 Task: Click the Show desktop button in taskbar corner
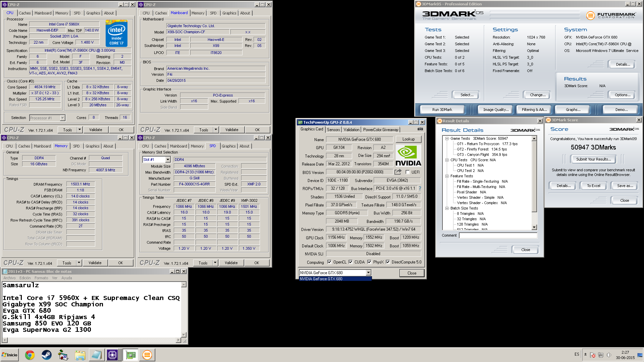coord(640,355)
